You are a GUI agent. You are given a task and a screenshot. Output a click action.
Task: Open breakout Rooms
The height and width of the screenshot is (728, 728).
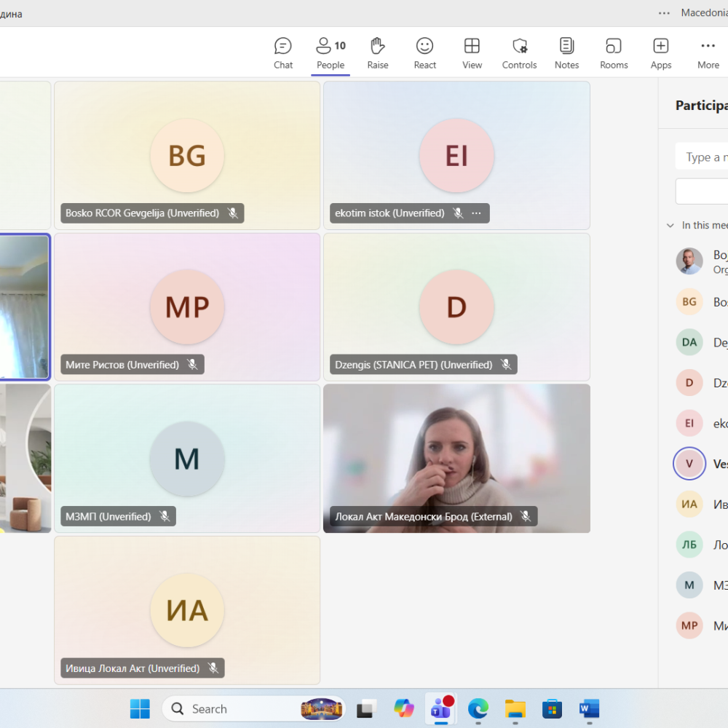pyautogui.click(x=614, y=53)
